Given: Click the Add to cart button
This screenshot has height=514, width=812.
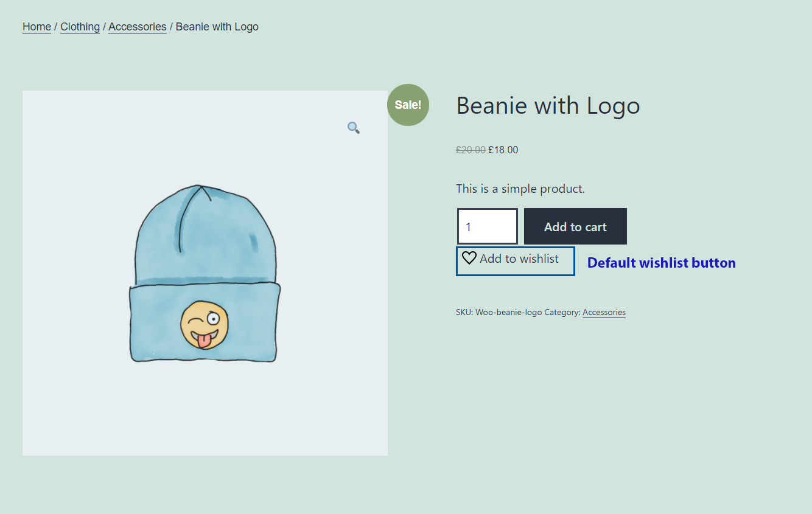Looking at the screenshot, I should pos(575,226).
